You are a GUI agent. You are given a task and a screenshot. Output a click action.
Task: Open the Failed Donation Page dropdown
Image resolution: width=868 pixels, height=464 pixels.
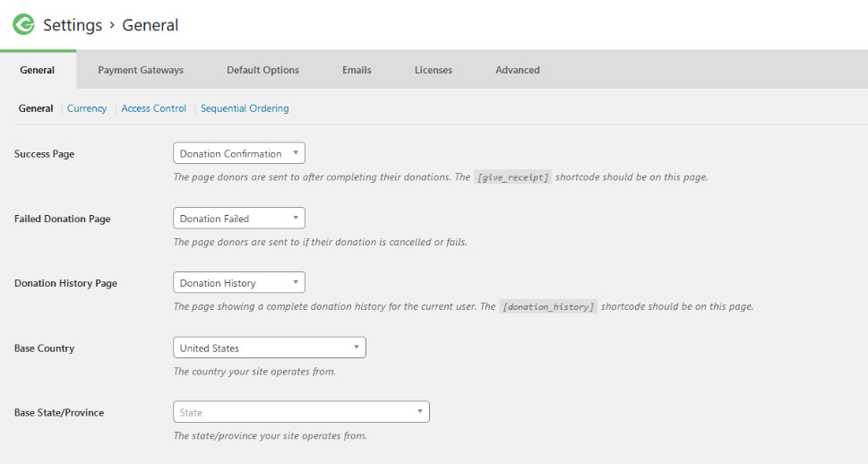[x=238, y=218]
